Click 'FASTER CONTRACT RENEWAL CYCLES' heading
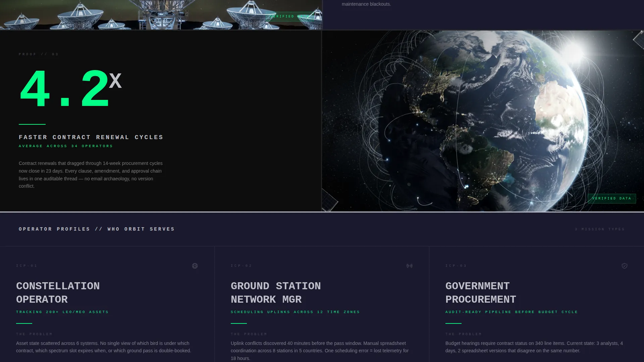Image resolution: width=644 pixels, height=362 pixels. click(x=91, y=137)
